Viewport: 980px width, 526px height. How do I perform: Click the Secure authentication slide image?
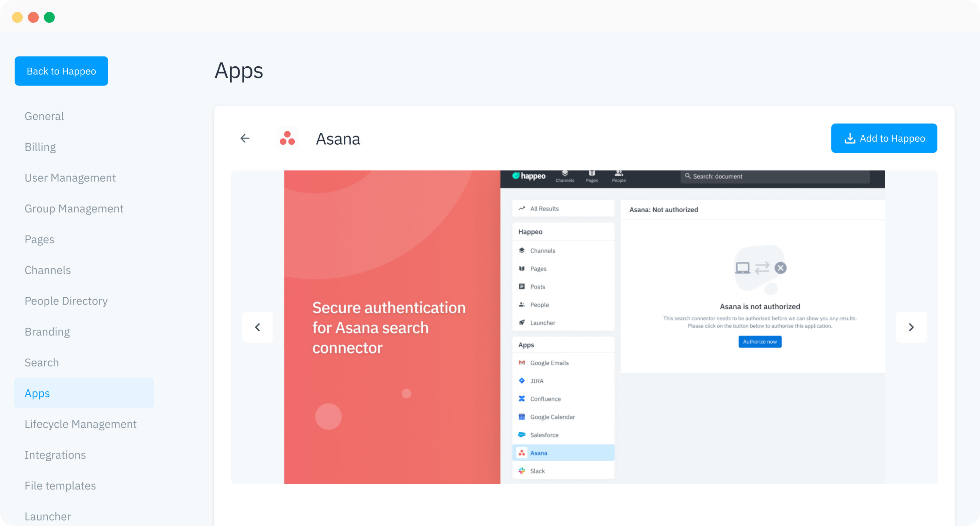(392, 327)
